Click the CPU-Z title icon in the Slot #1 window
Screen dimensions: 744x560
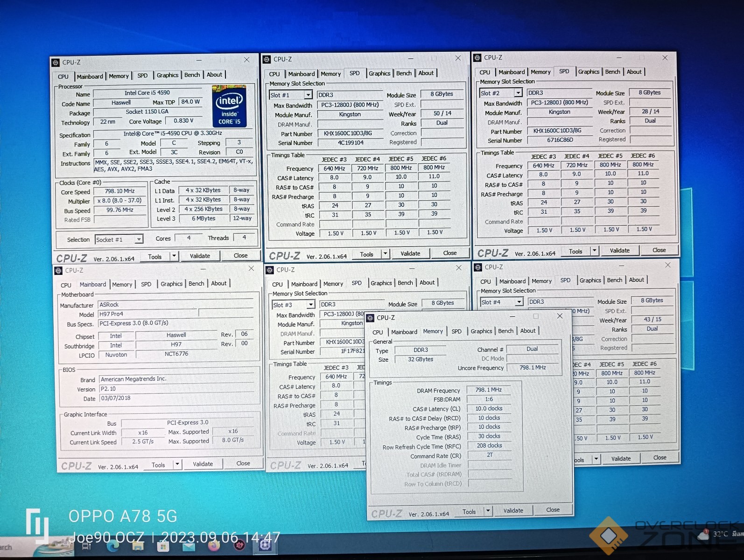(x=267, y=60)
